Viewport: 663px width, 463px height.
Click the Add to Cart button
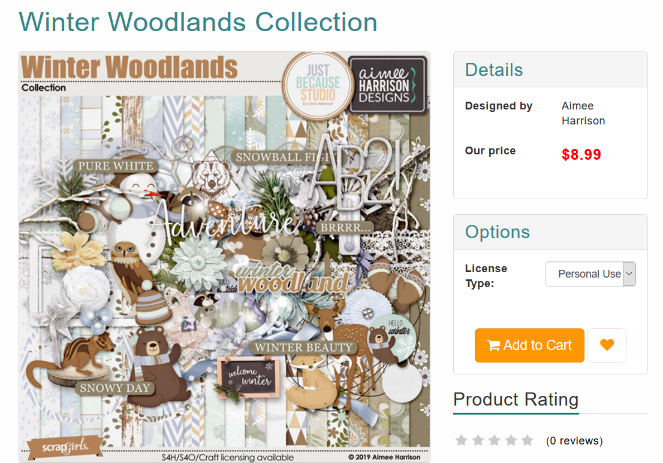click(x=529, y=345)
